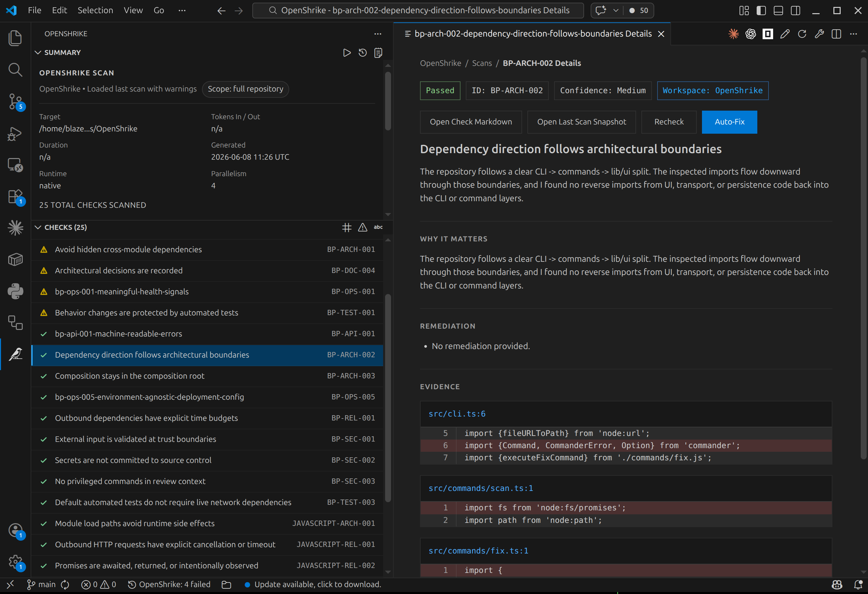The height and width of the screenshot is (594, 868).
Task: Open Extensions view in activity bar
Action: point(15,197)
